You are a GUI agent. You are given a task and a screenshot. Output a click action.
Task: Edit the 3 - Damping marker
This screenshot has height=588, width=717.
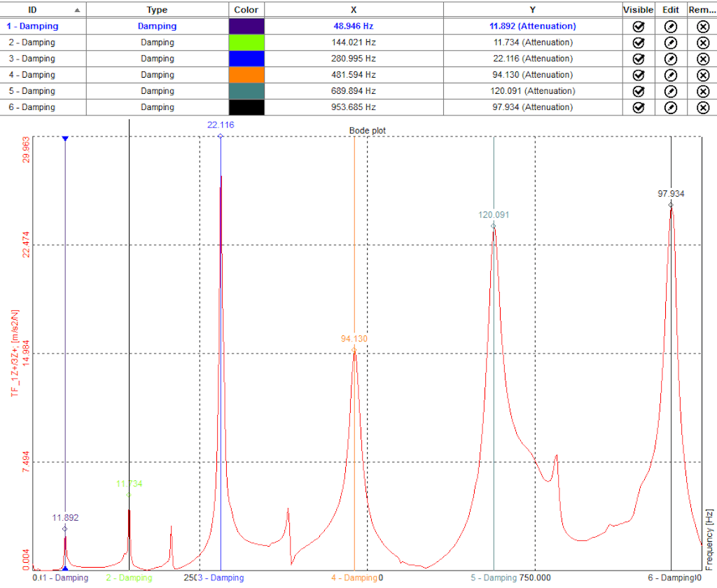point(670,59)
